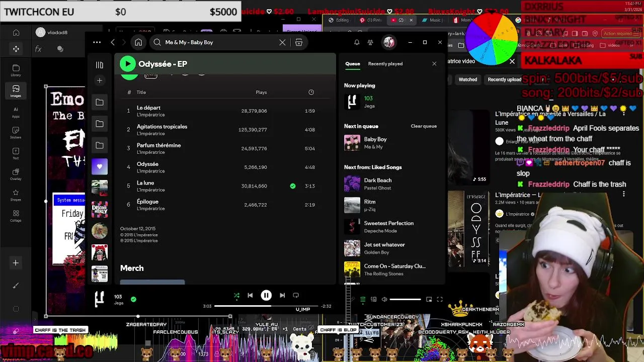Open connect to a device icon

(x=373, y=299)
